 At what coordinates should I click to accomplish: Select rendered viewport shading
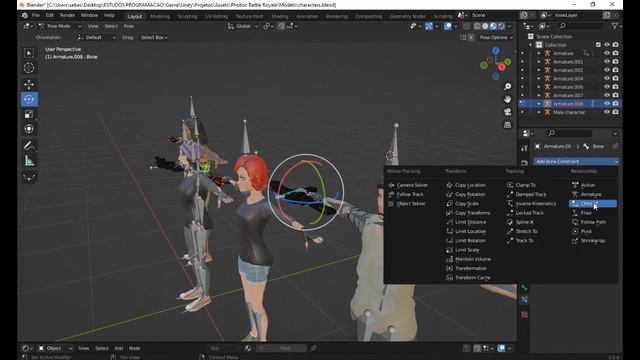coord(501,26)
